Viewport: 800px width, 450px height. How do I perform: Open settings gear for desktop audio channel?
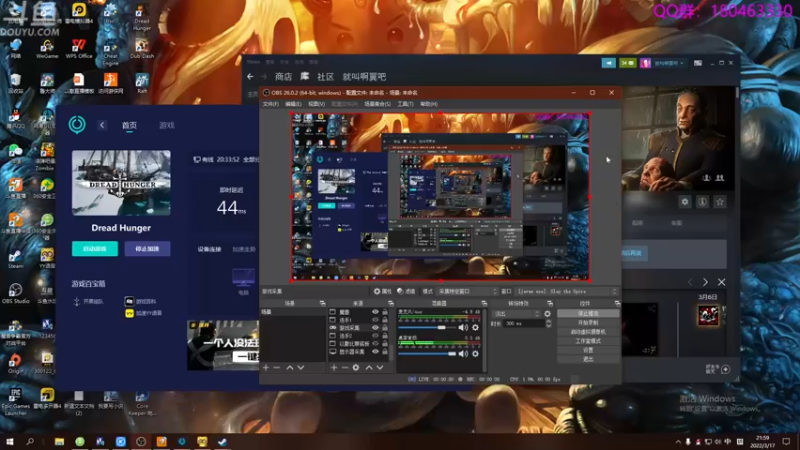pyautogui.click(x=476, y=354)
